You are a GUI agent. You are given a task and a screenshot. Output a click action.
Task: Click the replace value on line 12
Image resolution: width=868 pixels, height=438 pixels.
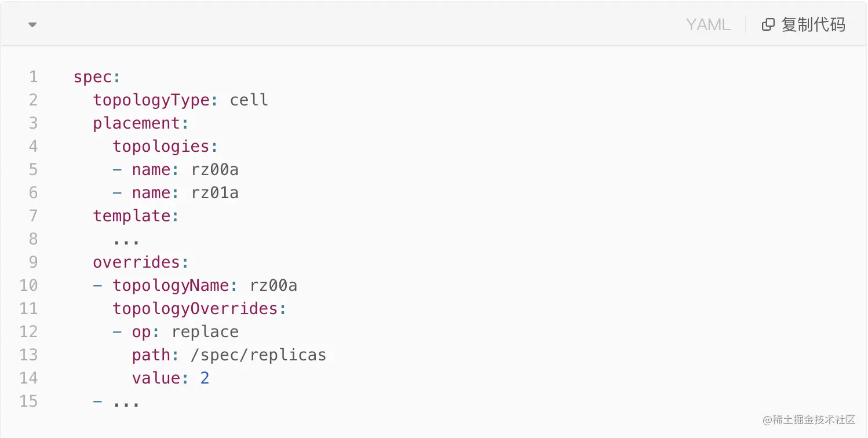click(205, 332)
